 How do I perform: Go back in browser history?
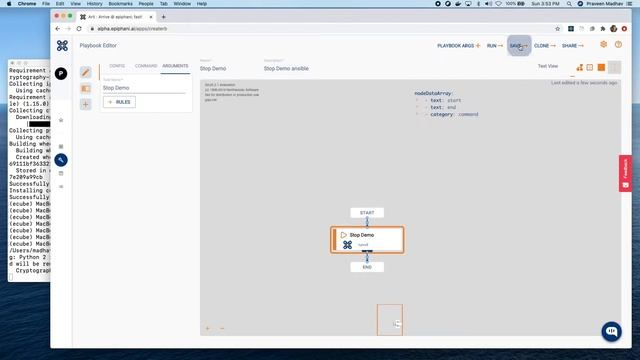pos(58,29)
